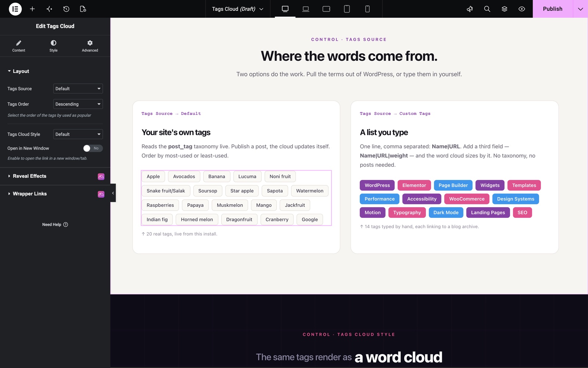Click the pro badge beside Reveal Effects
This screenshot has height=368, width=588.
point(101,177)
